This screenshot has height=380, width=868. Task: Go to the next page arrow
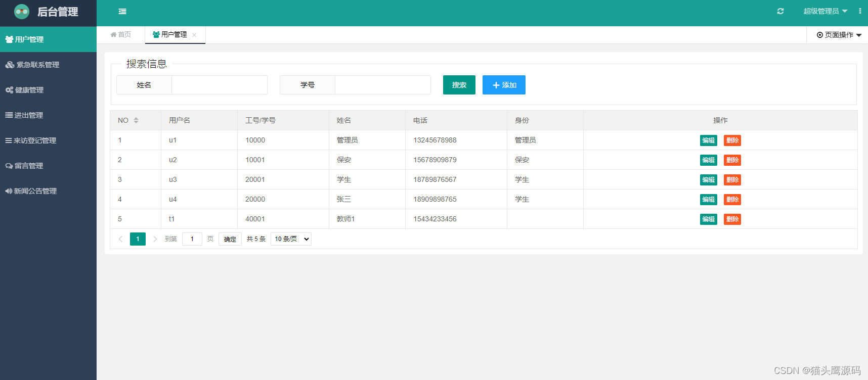[x=155, y=239]
